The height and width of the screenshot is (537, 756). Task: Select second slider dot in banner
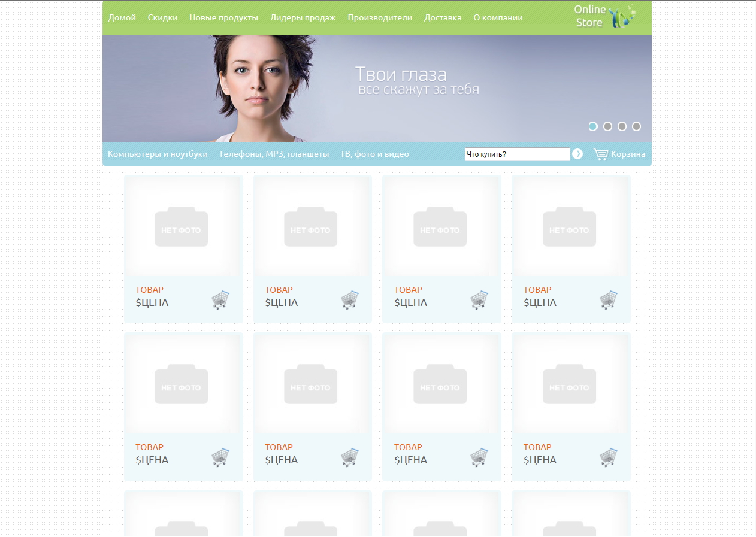point(607,126)
